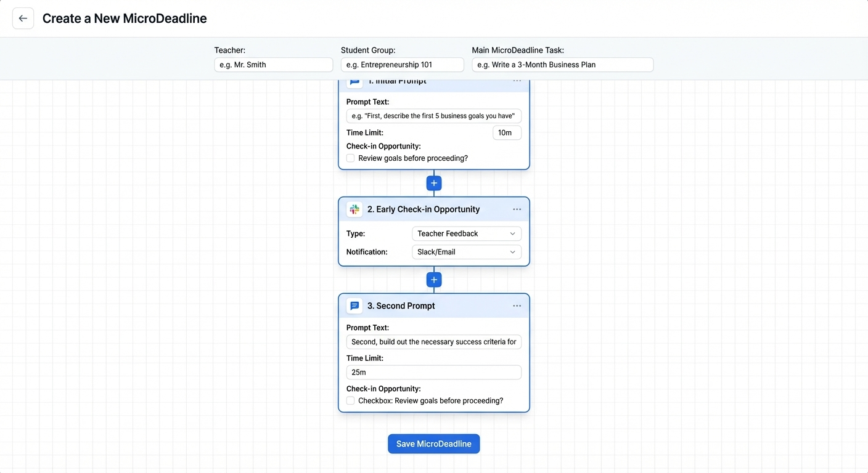Select the Student Group input field

click(402, 65)
